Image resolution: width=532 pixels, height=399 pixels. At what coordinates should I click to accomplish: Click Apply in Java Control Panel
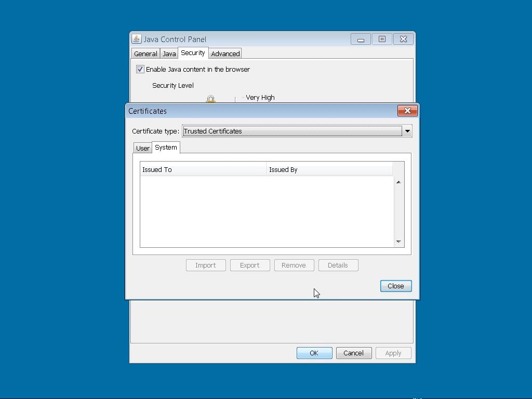pyautogui.click(x=393, y=353)
